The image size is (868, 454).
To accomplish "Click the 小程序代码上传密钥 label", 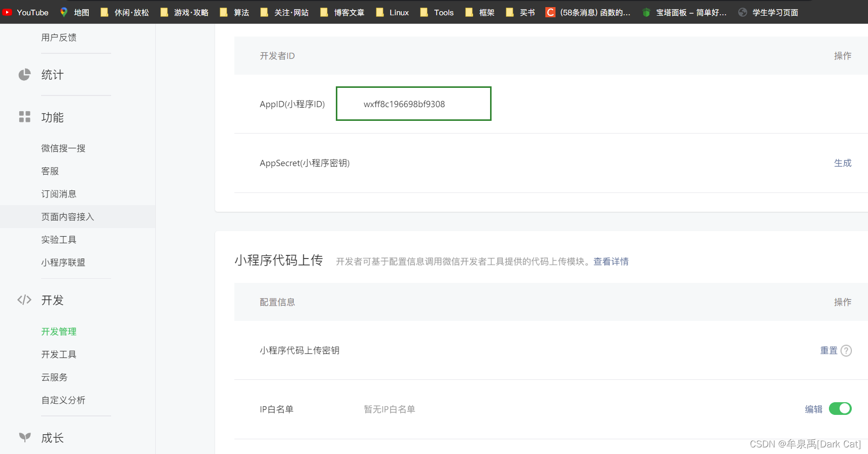I will (300, 350).
